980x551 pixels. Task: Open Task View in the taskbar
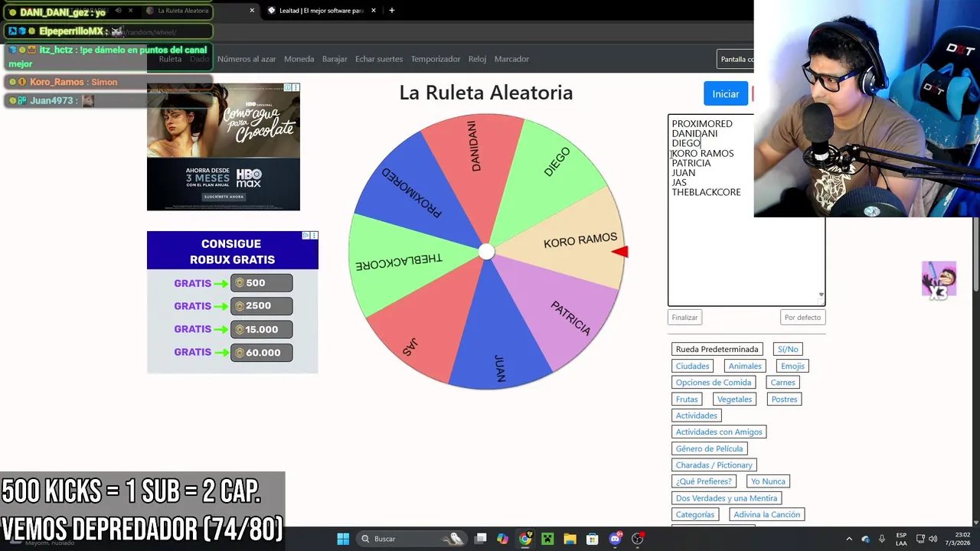(480, 539)
